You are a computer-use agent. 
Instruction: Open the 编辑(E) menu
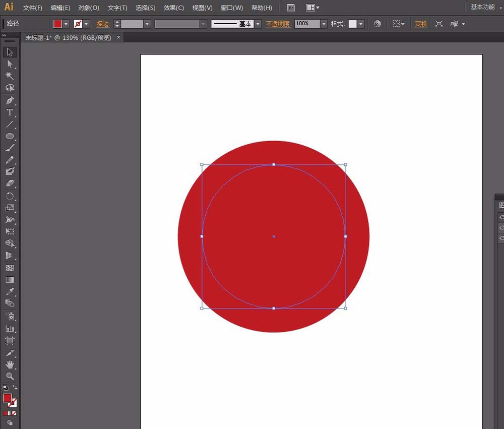pyautogui.click(x=60, y=8)
